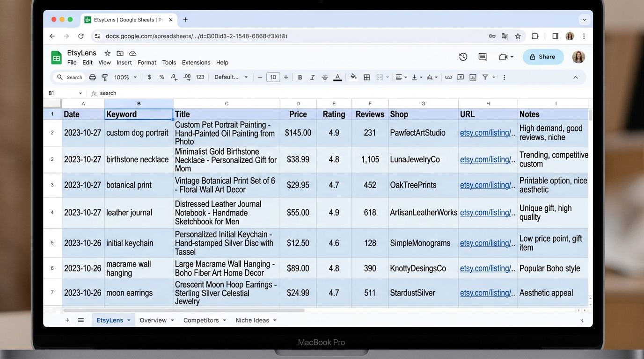Click the Insert link icon
644x359 pixels.
point(448,78)
